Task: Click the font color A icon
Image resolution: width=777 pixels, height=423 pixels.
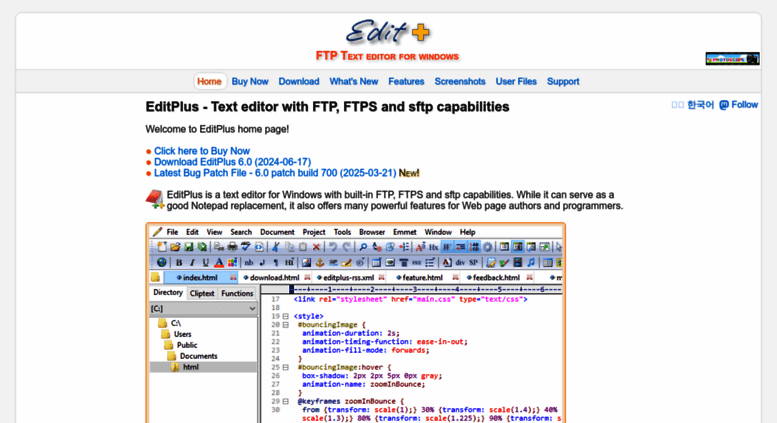Action: (219, 263)
